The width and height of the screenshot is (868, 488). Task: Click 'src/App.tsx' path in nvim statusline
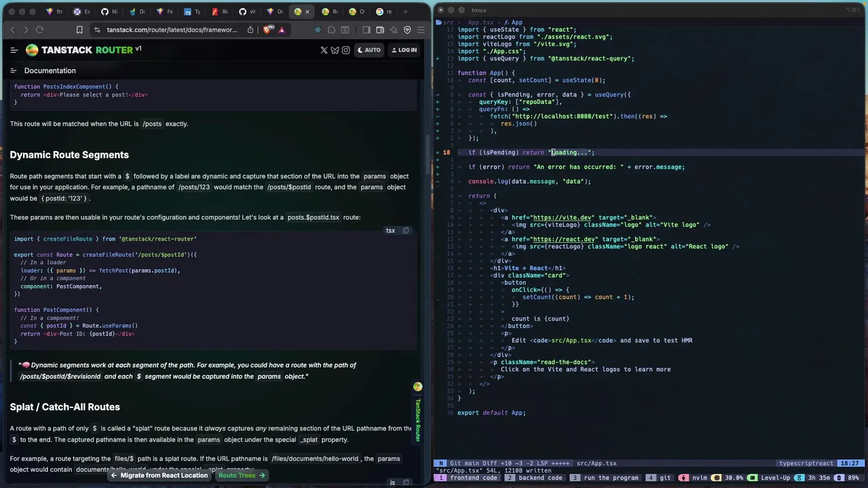[x=597, y=464]
